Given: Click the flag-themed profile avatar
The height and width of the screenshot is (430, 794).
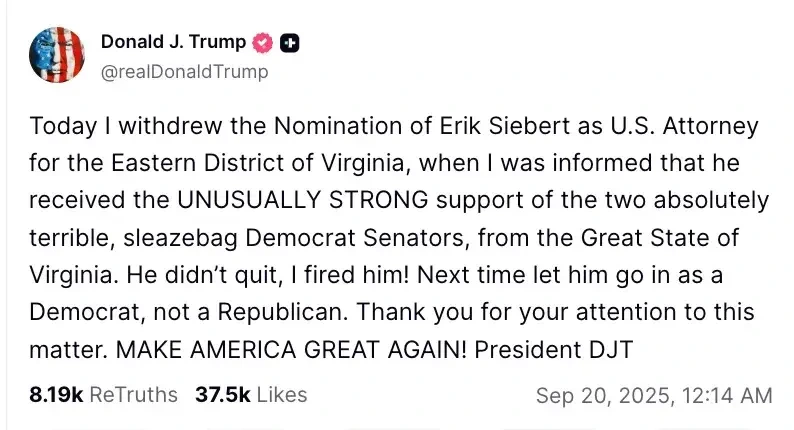Looking at the screenshot, I should [x=57, y=56].
